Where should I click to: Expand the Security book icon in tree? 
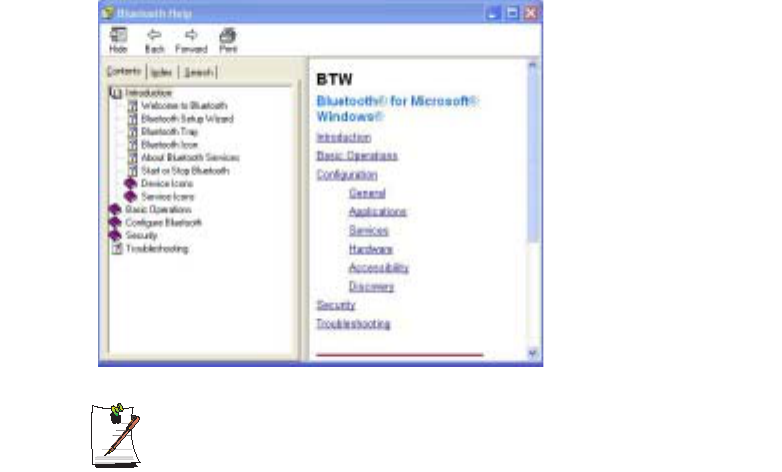click(115, 236)
